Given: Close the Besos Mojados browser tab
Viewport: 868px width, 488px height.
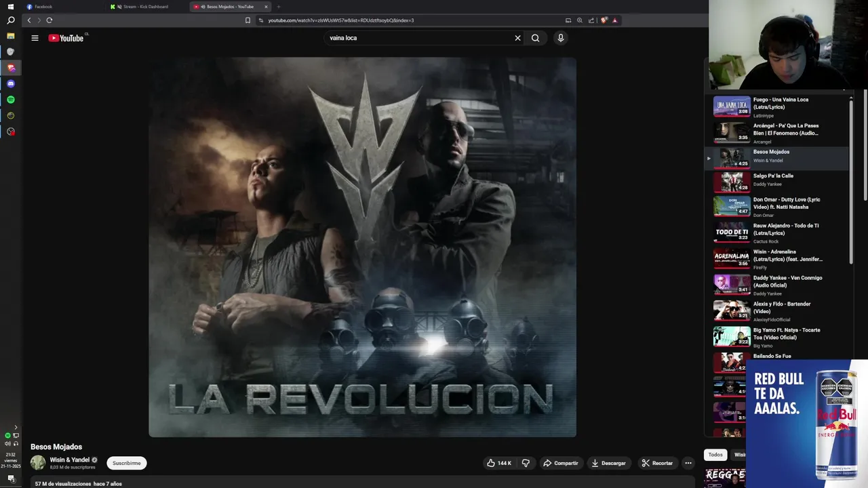Looking at the screenshot, I should pyautogui.click(x=266, y=7).
